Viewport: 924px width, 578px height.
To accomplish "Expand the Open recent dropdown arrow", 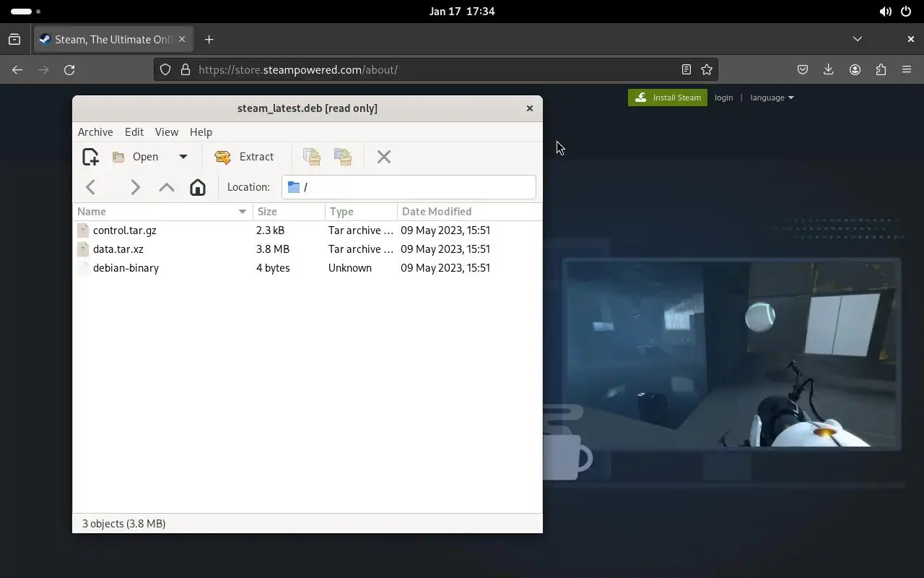I will click(183, 157).
